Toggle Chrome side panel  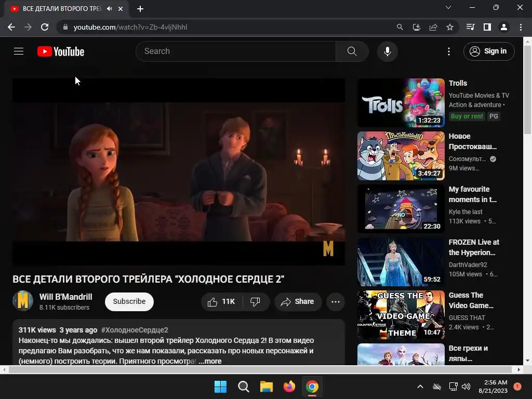[x=487, y=27]
